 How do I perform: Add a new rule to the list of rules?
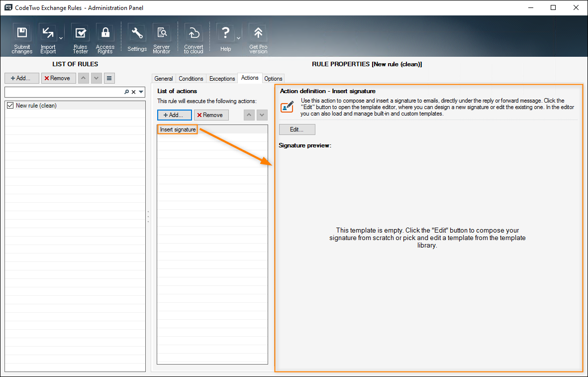pyautogui.click(x=22, y=78)
